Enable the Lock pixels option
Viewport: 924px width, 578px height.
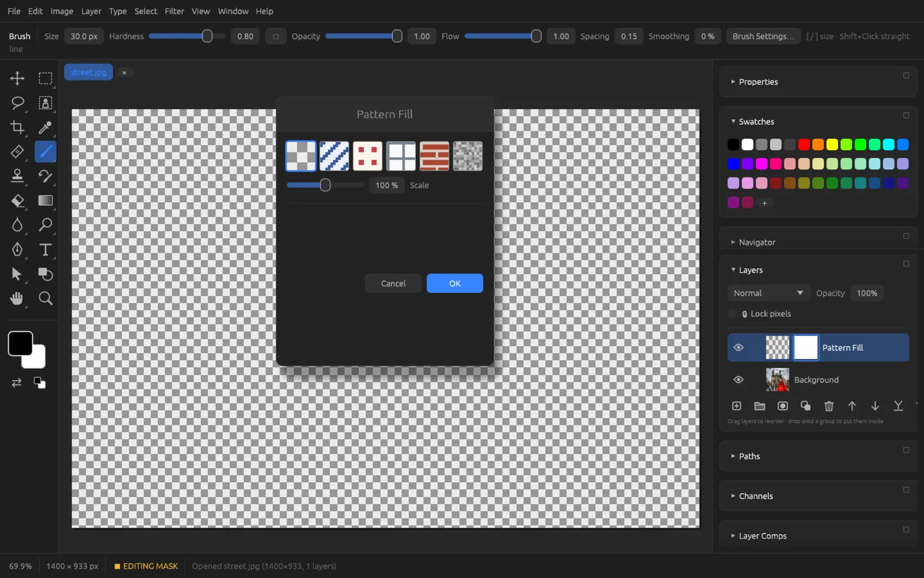pyautogui.click(x=732, y=314)
